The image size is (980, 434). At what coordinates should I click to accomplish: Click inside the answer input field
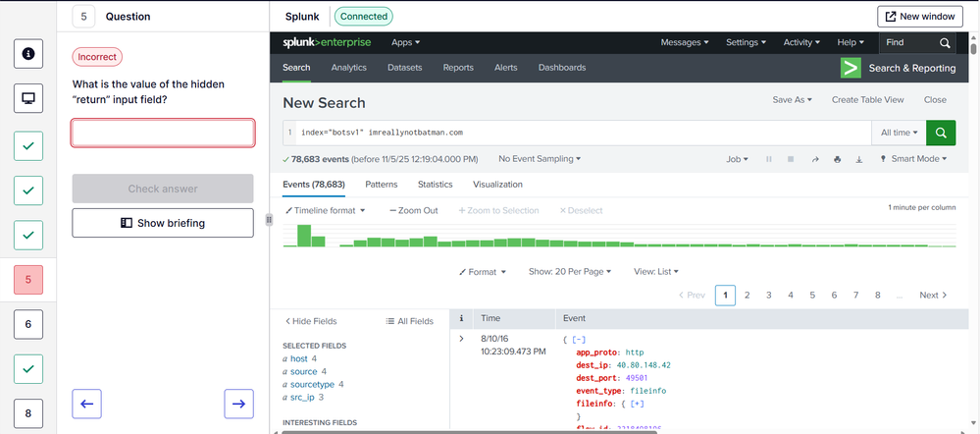pyautogui.click(x=163, y=133)
